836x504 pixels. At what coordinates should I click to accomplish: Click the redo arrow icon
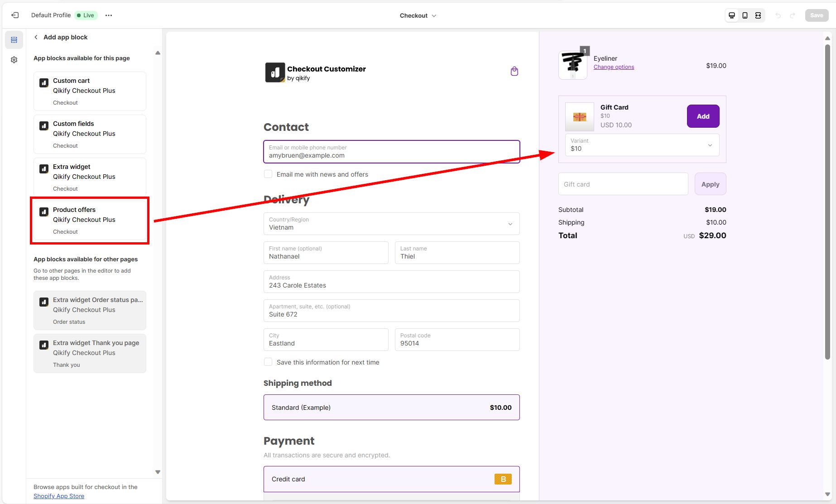(x=793, y=15)
